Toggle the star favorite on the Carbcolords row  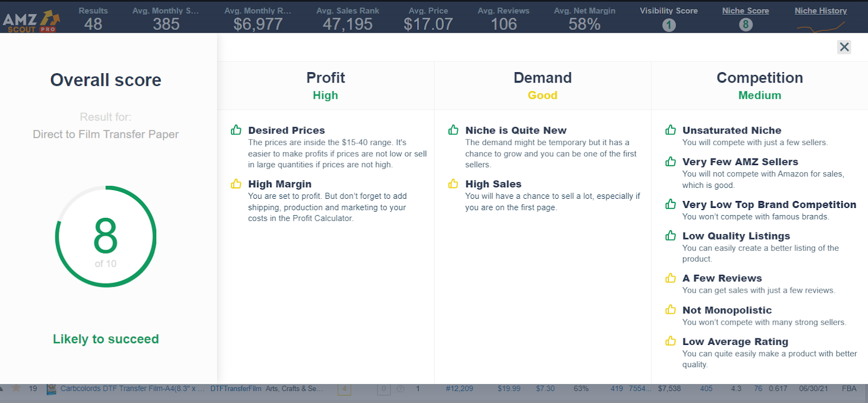[16, 388]
